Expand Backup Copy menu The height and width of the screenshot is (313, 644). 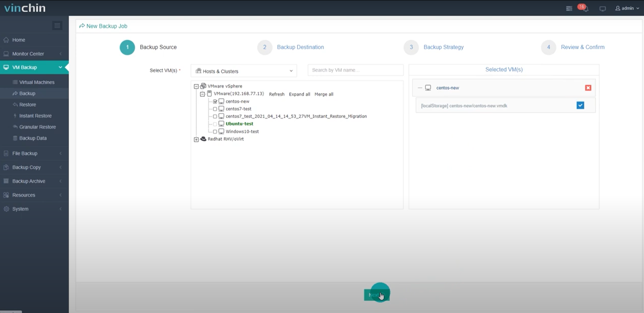pos(34,167)
